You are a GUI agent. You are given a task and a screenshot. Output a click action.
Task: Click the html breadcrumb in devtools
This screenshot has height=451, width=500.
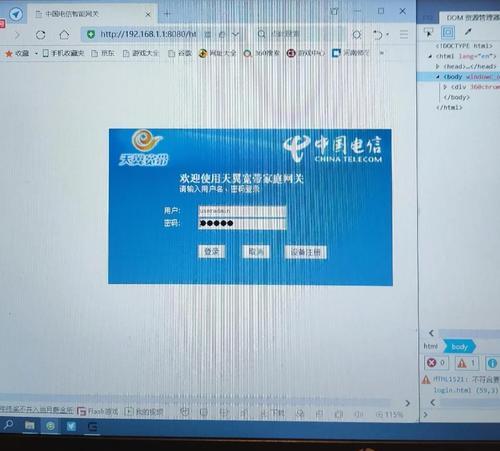[x=430, y=346]
